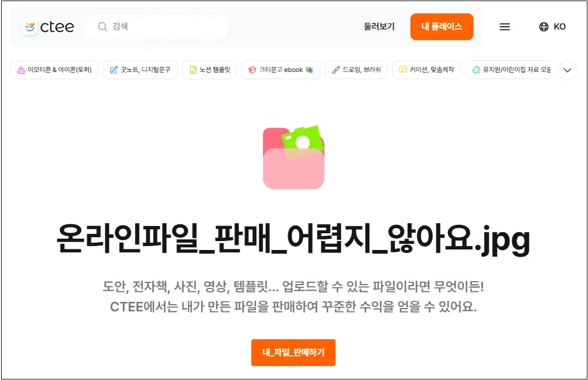
Task: Click the magnifier search icon
Action: 102,27
